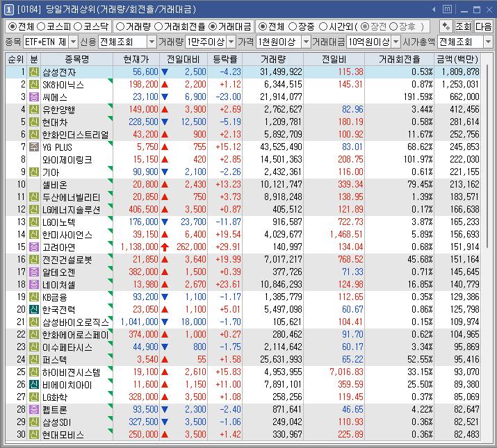
Task: Select the 코스피 radio button
Action: pos(41,26)
